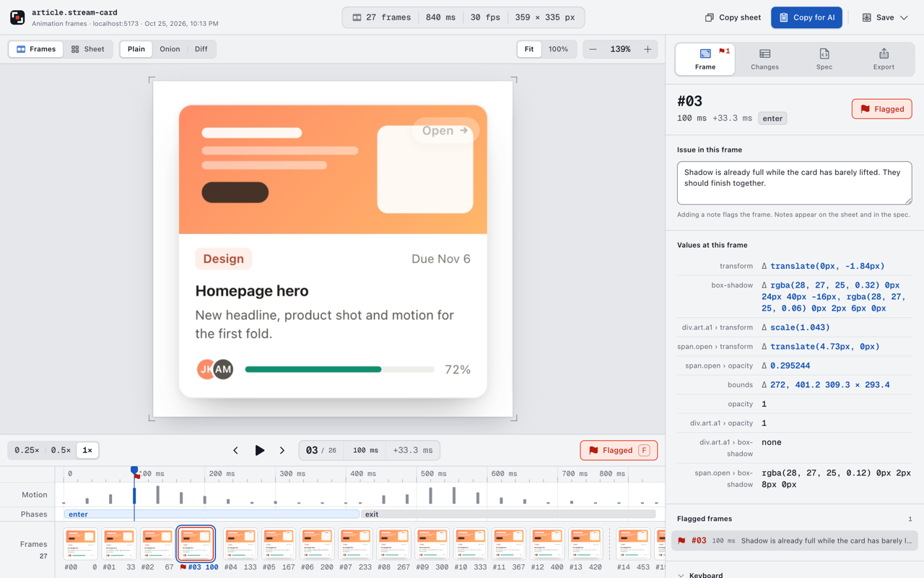The height and width of the screenshot is (578, 924).
Task: Set playback speed to 0.25×
Action: (27, 450)
